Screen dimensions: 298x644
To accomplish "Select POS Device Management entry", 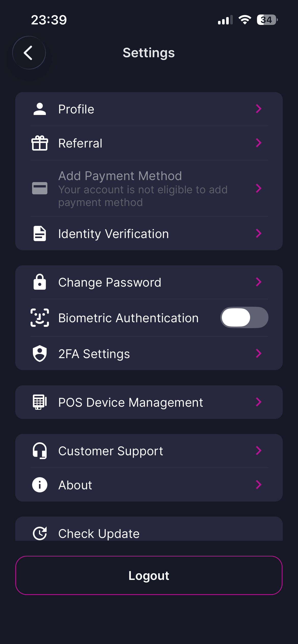I will coord(131,402).
